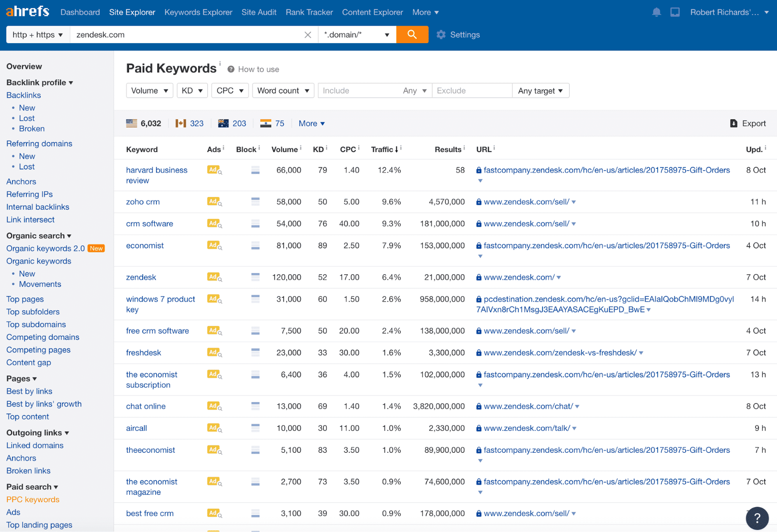Click the Ahrefs logo
This screenshot has height=532, width=777.
coord(27,11)
